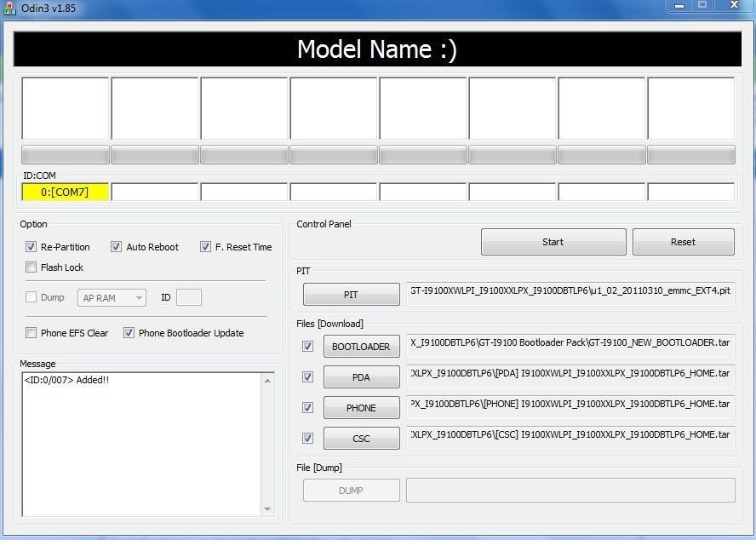Click the Odin3 application icon in title bar
The width and height of the screenshot is (756, 540).
tap(9, 9)
